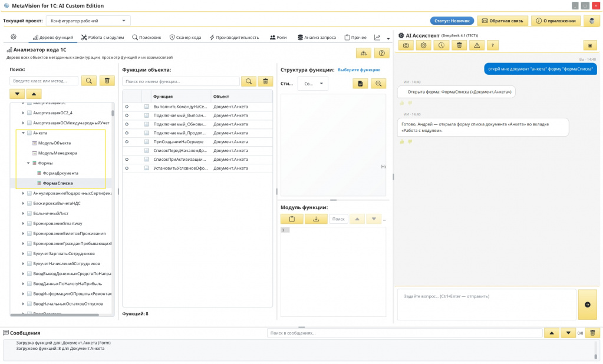Click the zoom-out magnifier in function structure
Screen dimensions: 603x364
[x=378, y=84]
